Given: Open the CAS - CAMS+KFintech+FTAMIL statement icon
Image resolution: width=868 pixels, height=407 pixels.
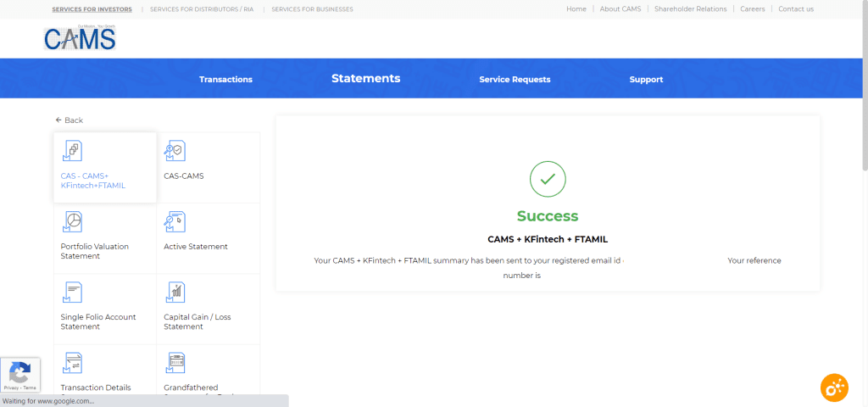Looking at the screenshot, I should pos(73,151).
